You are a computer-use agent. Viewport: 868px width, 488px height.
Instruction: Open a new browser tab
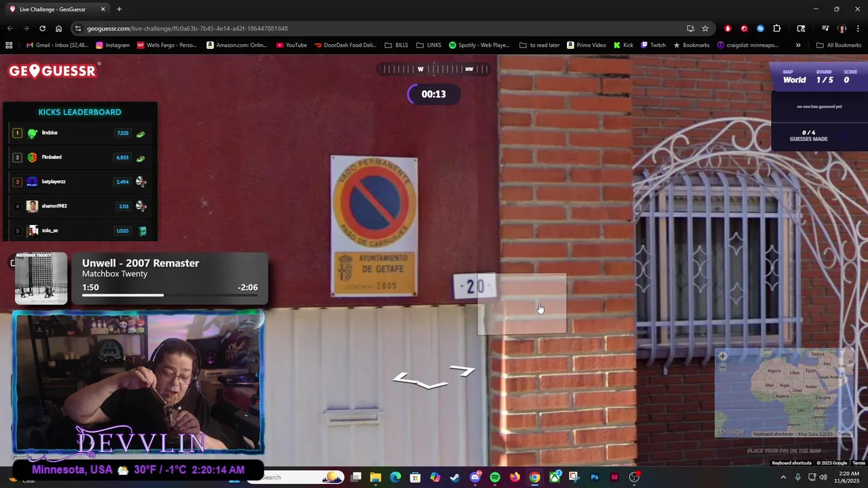tap(119, 9)
